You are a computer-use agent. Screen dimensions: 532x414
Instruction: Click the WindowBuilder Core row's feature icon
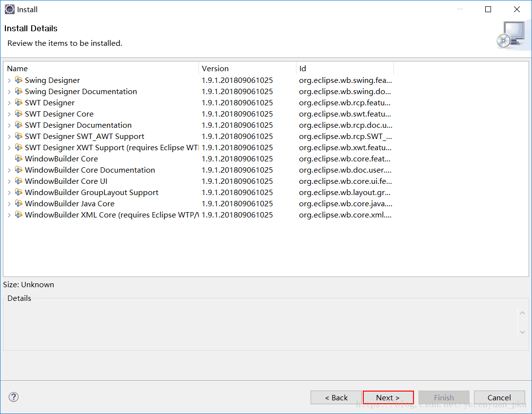19,158
